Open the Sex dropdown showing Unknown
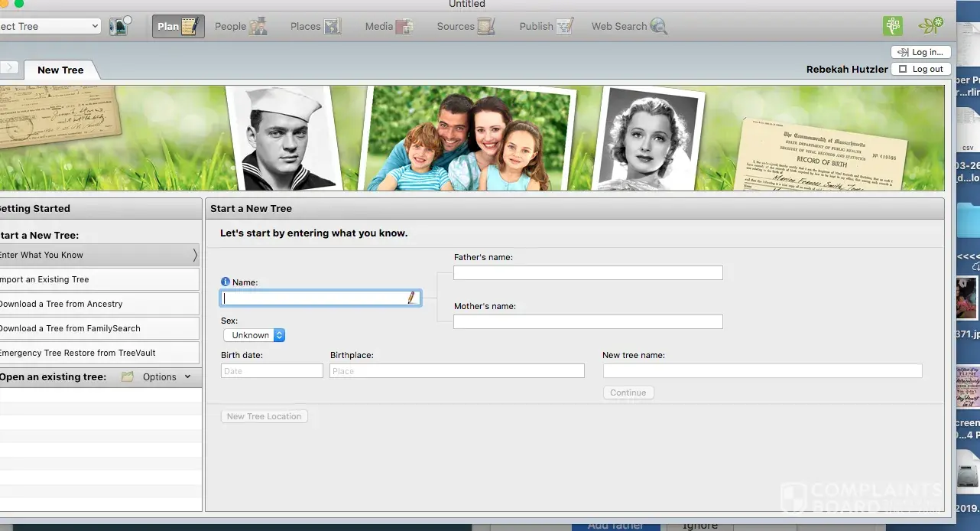 [255, 335]
